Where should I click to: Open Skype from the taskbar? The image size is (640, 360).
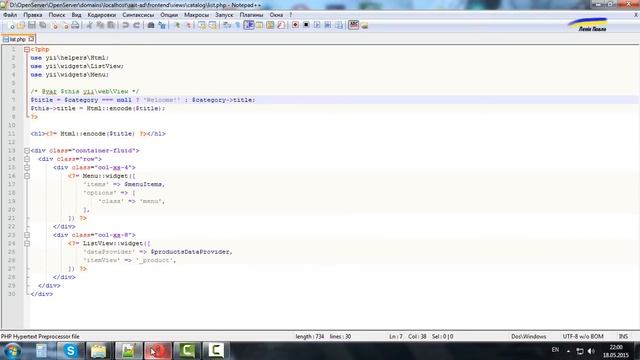click(70, 351)
